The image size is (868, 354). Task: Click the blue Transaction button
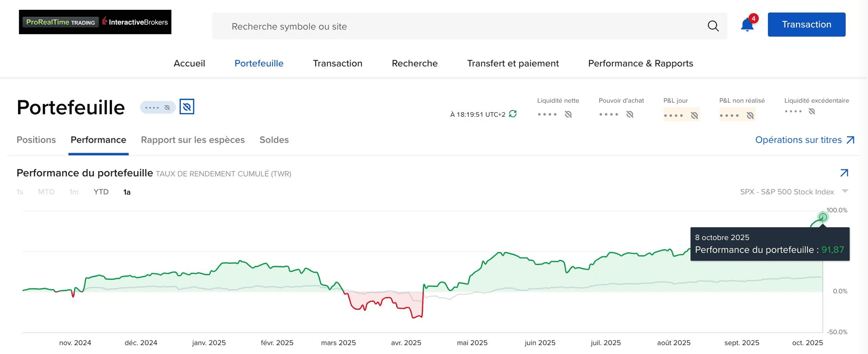click(806, 24)
